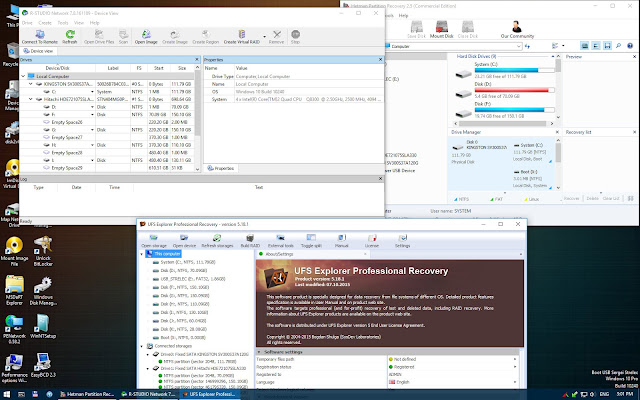Open Our Community in Hetman window
The height and width of the screenshot is (400, 640).
click(x=517, y=29)
